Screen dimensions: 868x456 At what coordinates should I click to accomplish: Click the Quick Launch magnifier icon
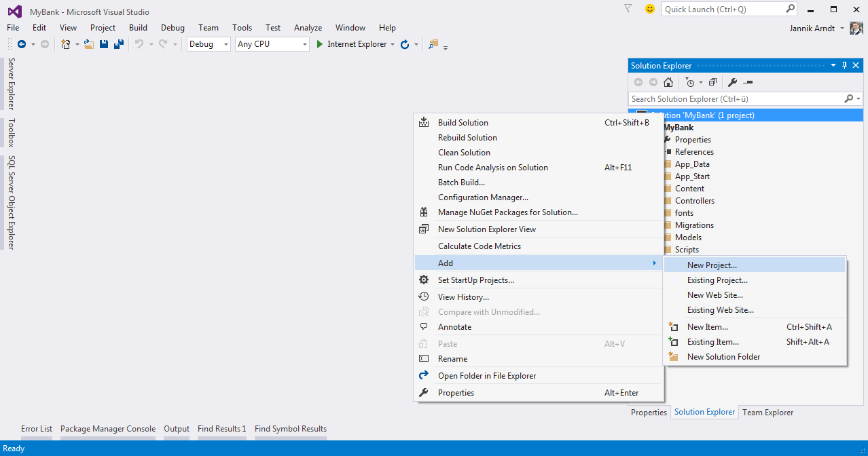[x=790, y=9]
